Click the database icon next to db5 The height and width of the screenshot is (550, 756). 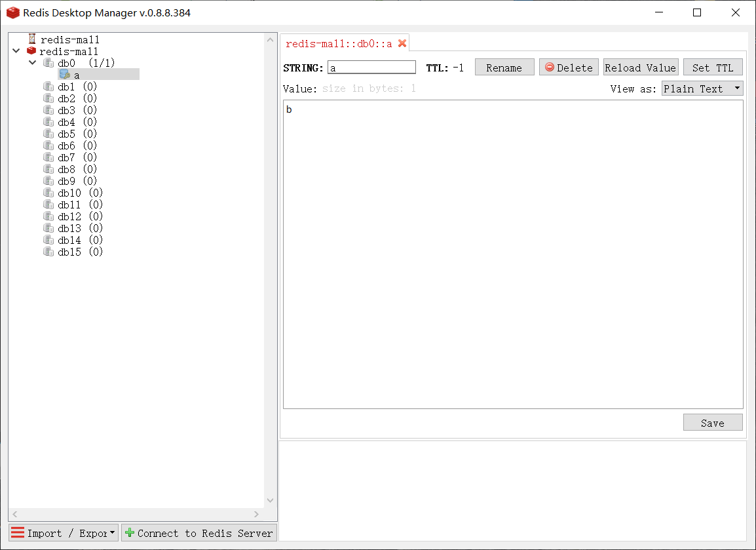click(48, 133)
